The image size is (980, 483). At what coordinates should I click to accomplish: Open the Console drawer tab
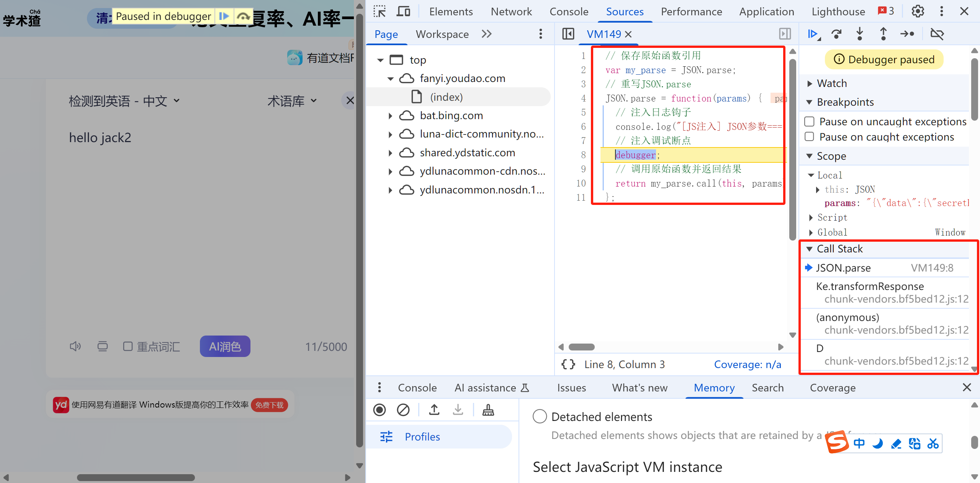[417, 388]
